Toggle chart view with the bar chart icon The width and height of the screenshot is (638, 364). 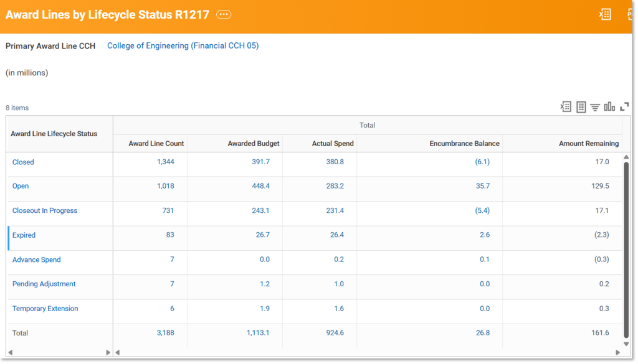coord(609,106)
